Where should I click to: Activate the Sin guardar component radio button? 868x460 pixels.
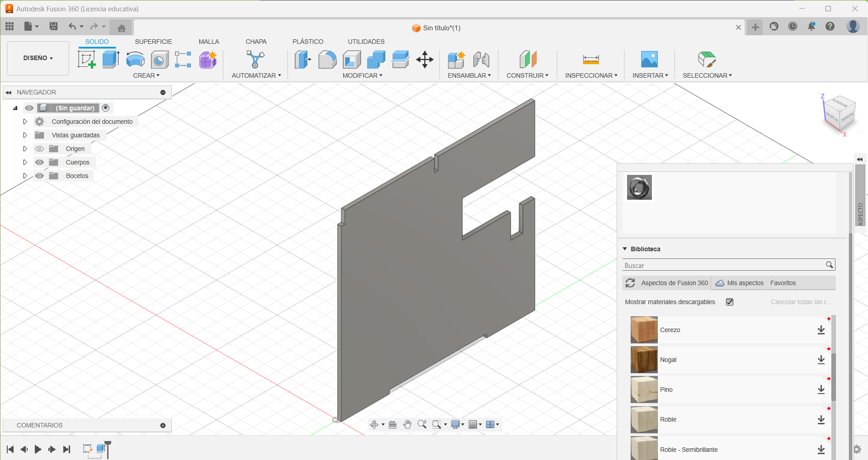(x=106, y=108)
